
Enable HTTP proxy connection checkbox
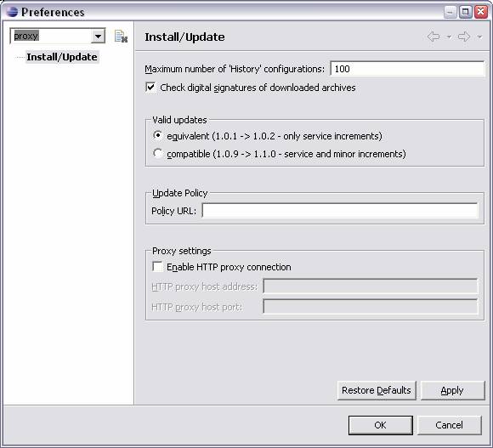point(157,267)
